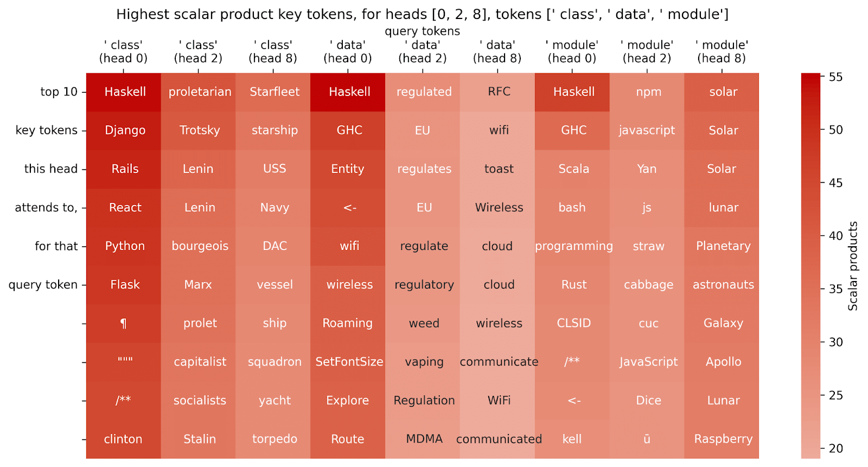Image resolution: width=868 pixels, height=467 pixels.
Task: Click the 'query tokens' axis label
Action: (x=423, y=31)
